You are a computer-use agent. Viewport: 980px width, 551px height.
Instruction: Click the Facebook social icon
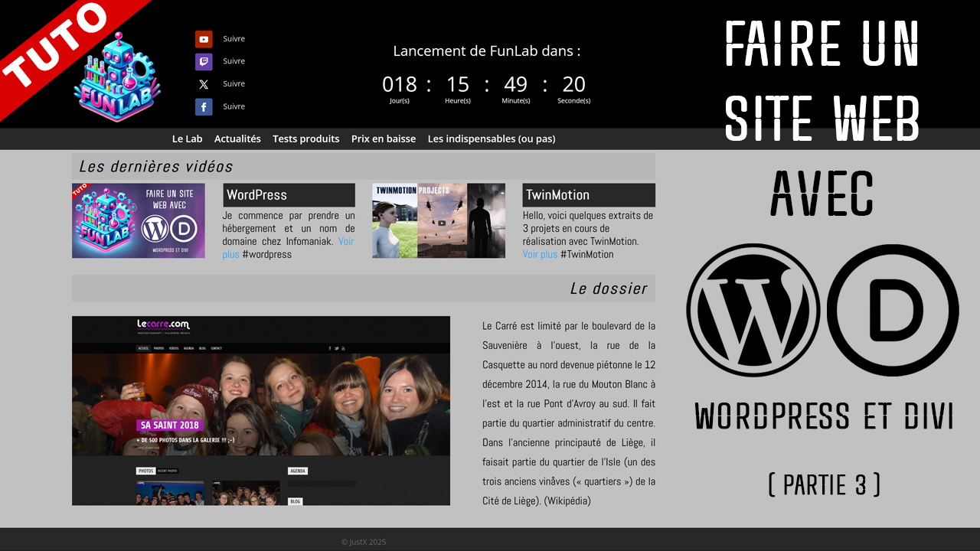(x=204, y=107)
